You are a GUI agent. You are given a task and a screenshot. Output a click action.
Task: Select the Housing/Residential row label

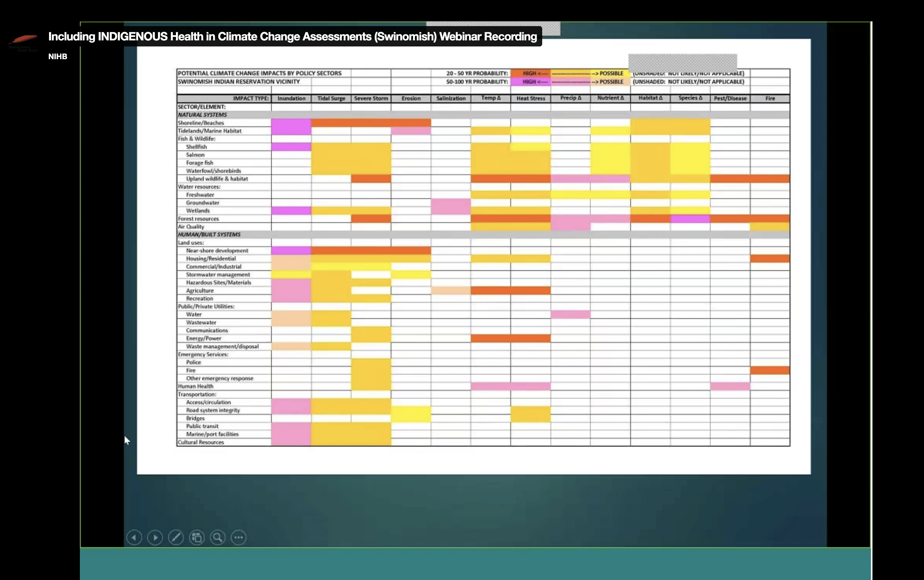[x=211, y=259]
